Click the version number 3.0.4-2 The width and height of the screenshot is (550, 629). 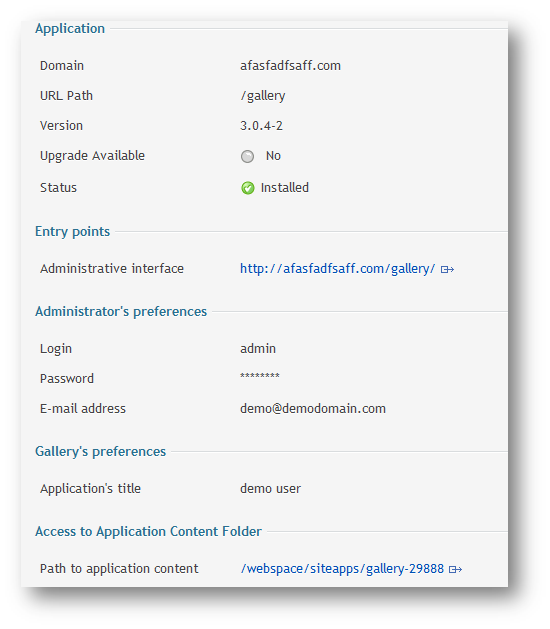coord(261,126)
